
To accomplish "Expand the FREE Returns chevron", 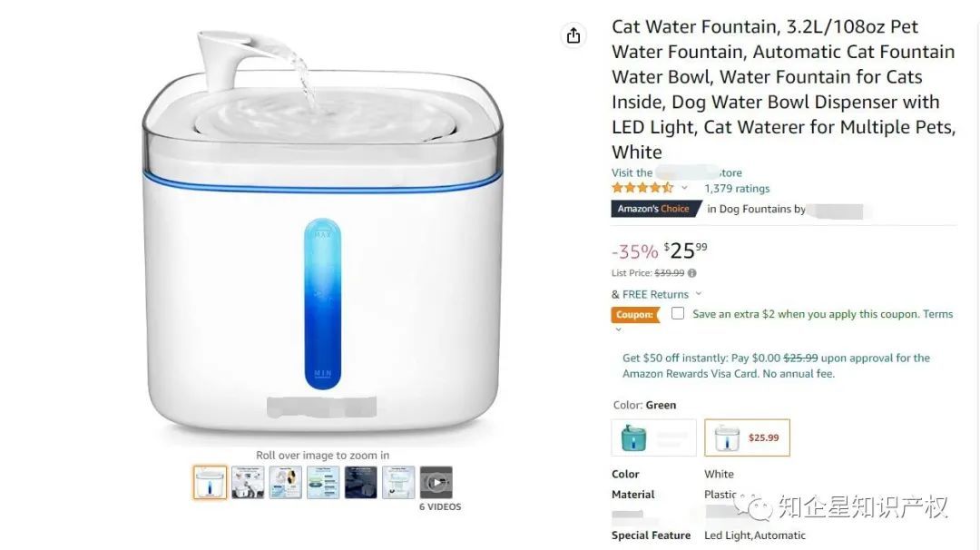I will [x=699, y=294].
